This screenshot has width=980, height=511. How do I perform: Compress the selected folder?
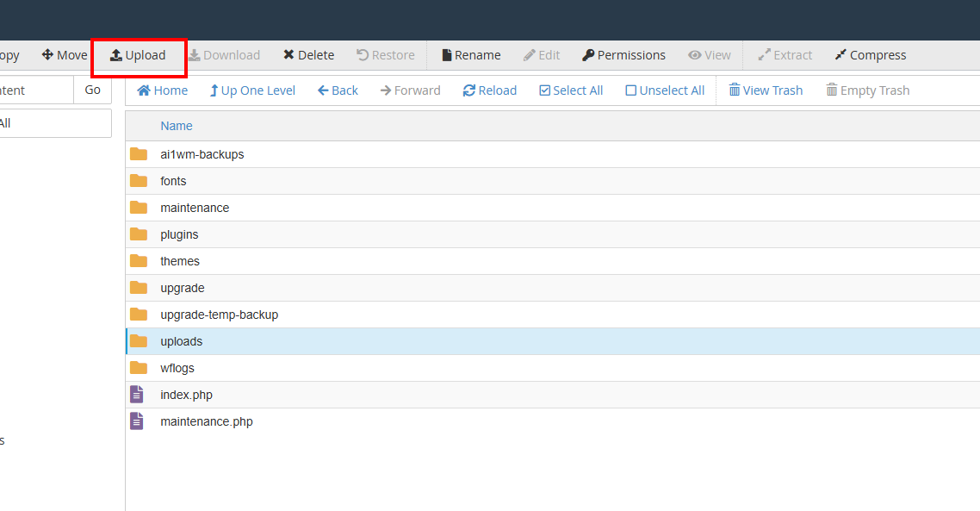tap(870, 55)
